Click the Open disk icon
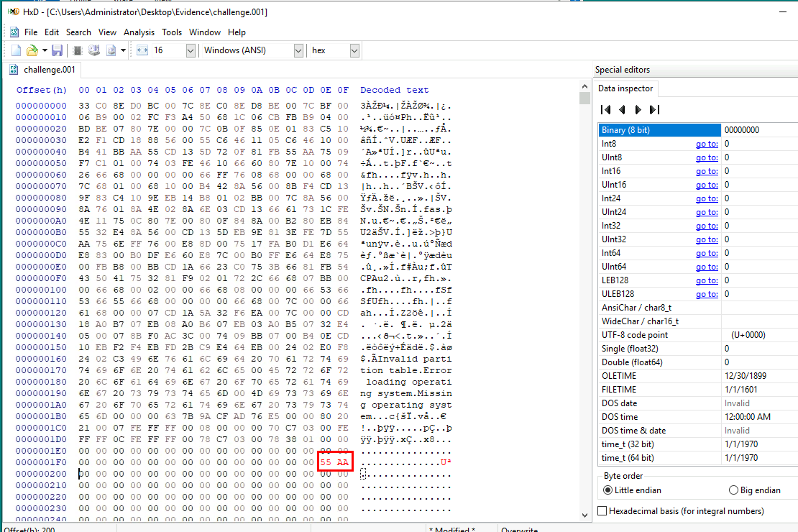Viewport: 798px width, 532px height. click(93, 50)
